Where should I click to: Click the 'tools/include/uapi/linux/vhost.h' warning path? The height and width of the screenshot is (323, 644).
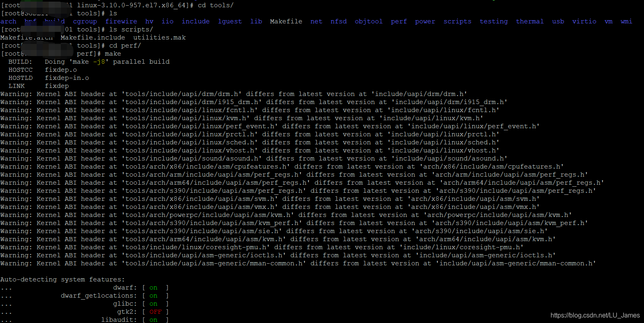[x=190, y=150]
